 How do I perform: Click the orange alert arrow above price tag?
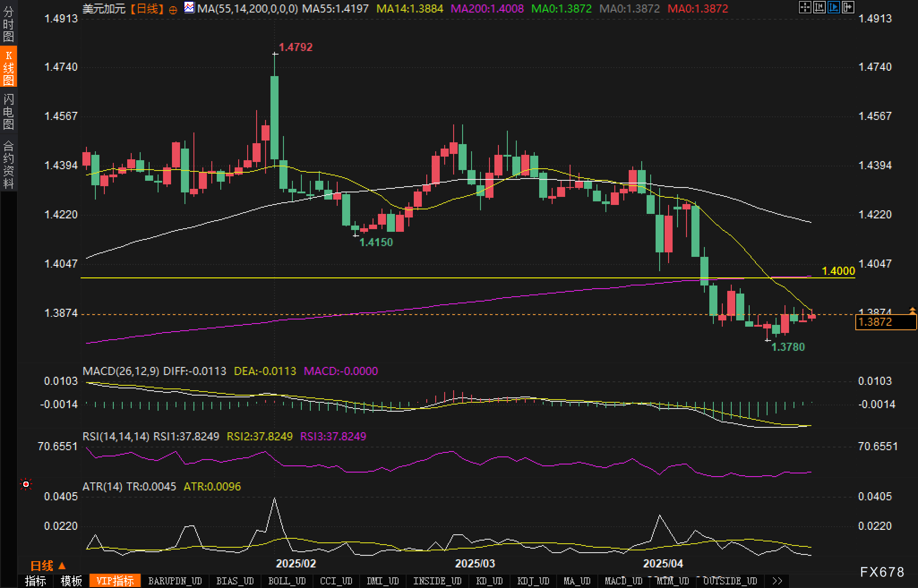point(912,310)
